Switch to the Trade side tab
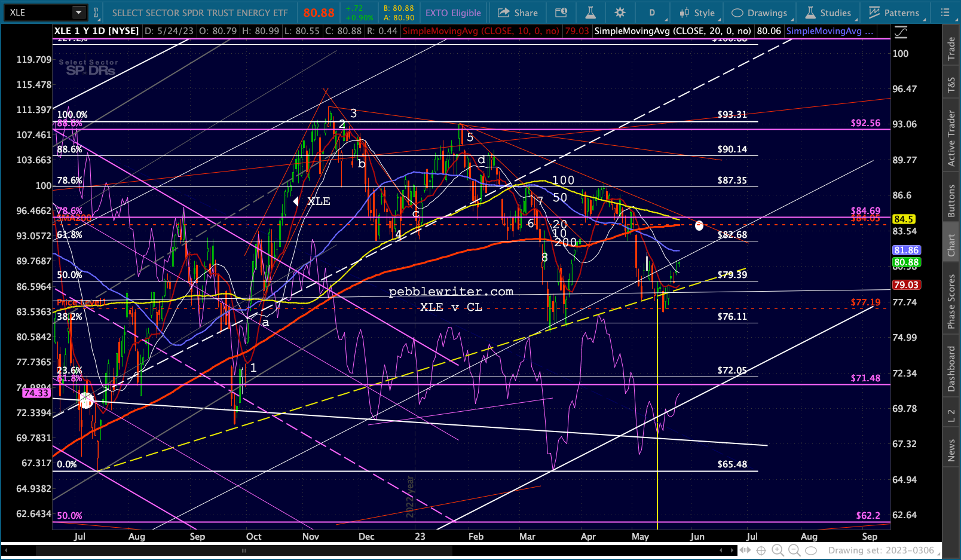Screen dimensions: 961x560 coord(951,48)
